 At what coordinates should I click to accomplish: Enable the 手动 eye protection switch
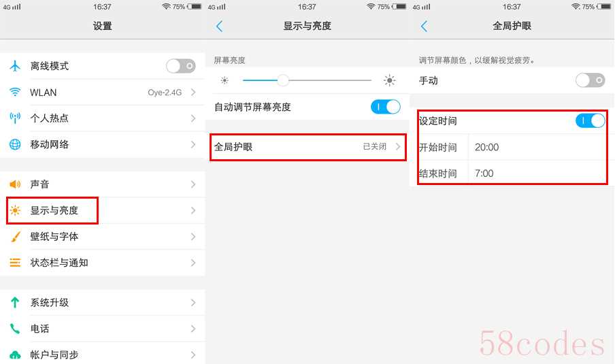[x=591, y=80]
